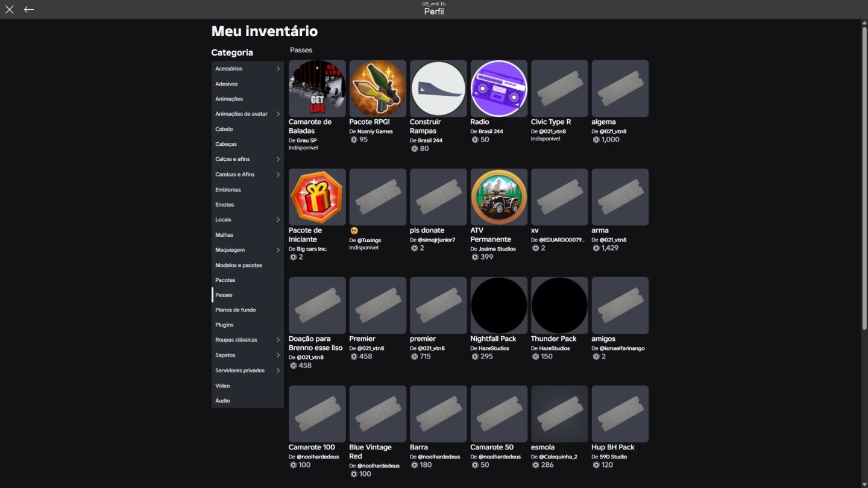Select the amigos pass ticket icon

(620, 305)
